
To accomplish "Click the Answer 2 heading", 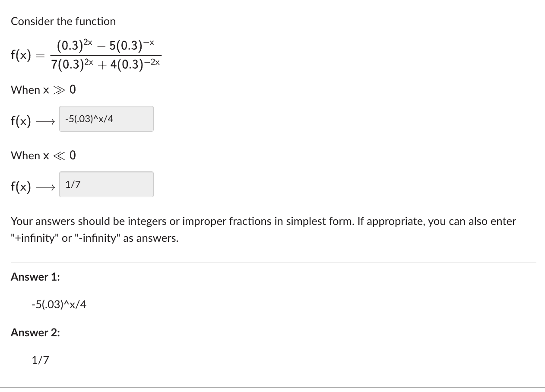I will 35,332.
